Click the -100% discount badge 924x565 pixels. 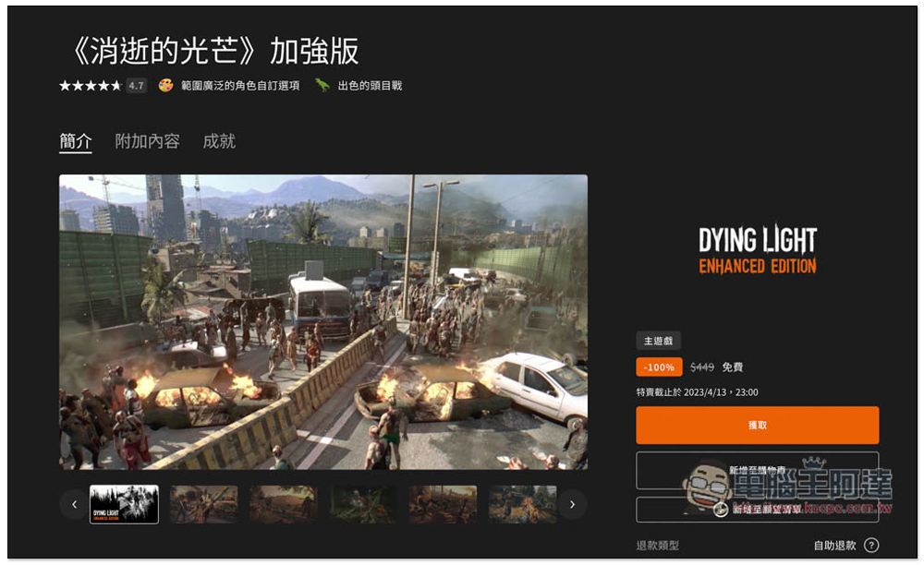pyautogui.click(x=659, y=367)
